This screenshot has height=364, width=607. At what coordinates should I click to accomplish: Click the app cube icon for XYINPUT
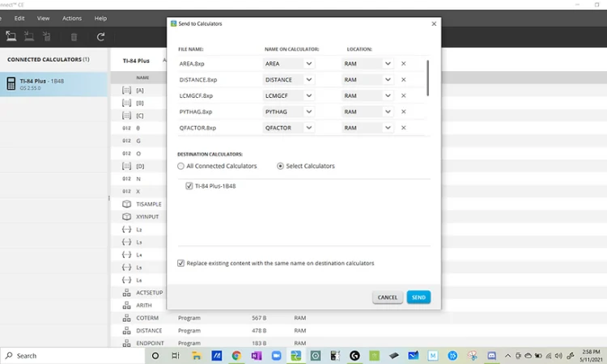[126, 217]
